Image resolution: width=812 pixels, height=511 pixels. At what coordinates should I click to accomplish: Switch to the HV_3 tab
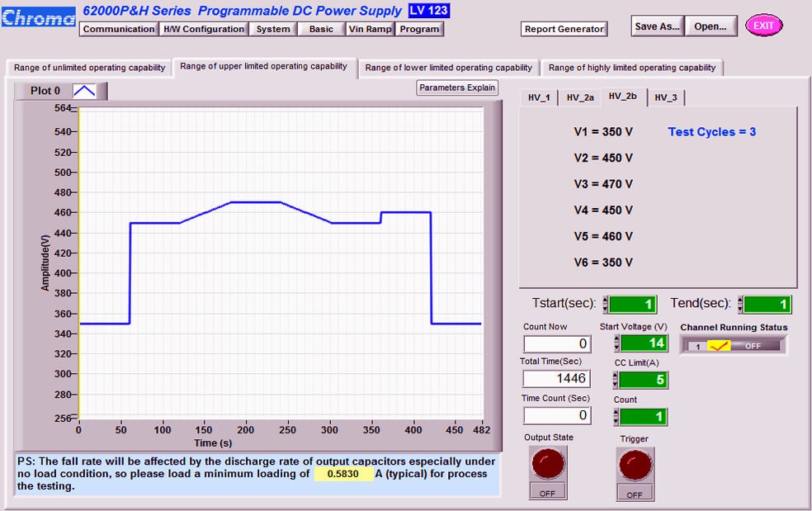tap(665, 98)
